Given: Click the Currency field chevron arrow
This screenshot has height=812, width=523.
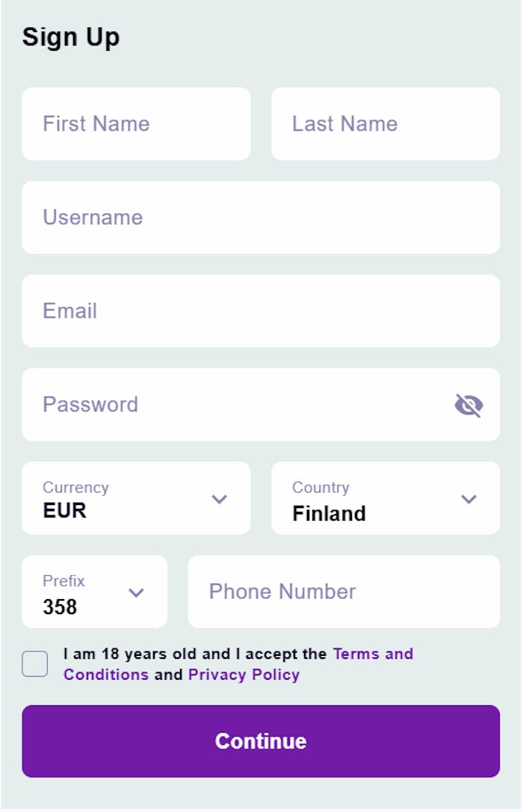Looking at the screenshot, I should click(219, 499).
